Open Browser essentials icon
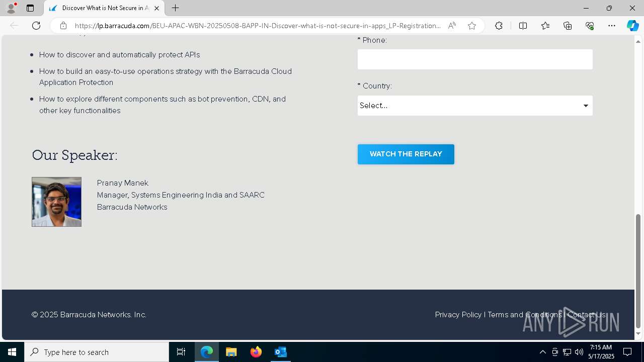This screenshot has height=362, width=644. tap(590, 26)
